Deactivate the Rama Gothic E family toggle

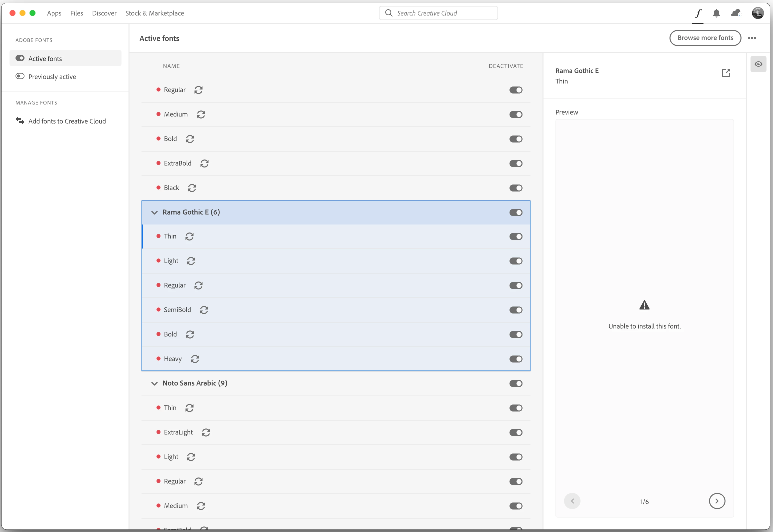516,212
